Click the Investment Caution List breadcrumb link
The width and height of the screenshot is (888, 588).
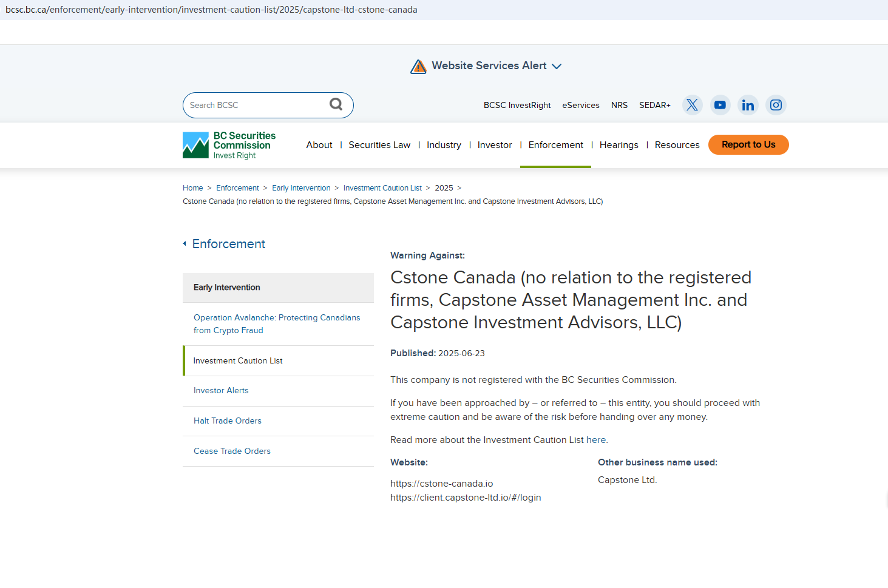[382, 188]
